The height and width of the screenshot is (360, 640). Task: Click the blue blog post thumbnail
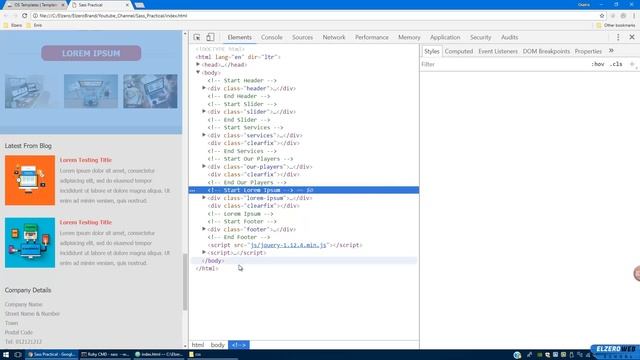[30, 242]
